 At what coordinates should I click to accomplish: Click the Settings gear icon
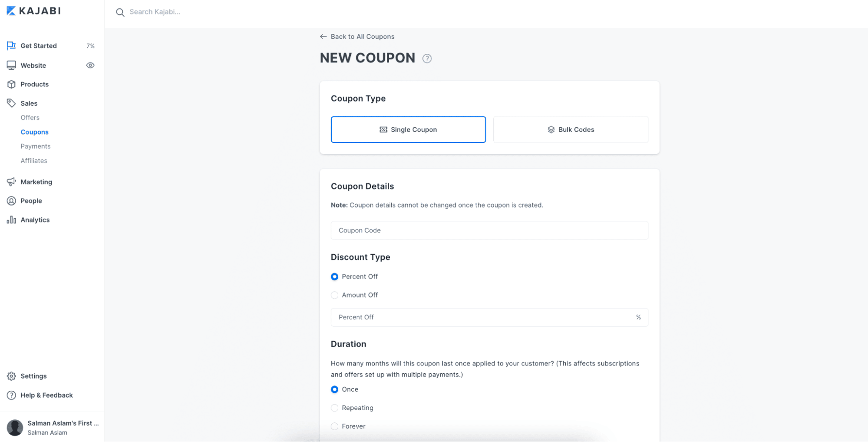point(11,376)
